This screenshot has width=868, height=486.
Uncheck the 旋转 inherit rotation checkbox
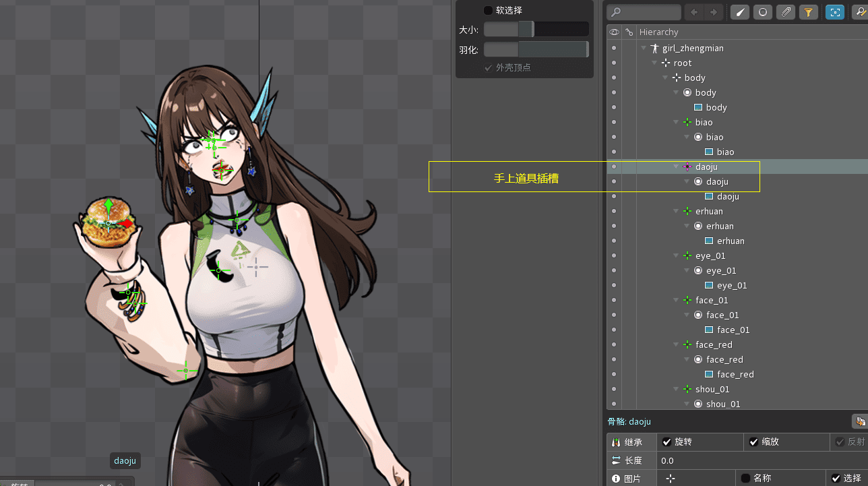(667, 442)
